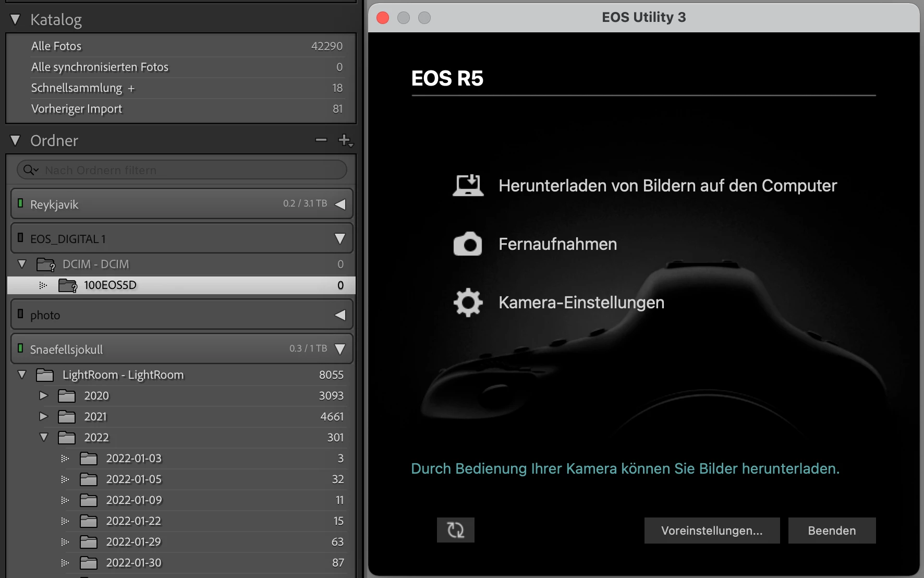The width and height of the screenshot is (924, 578).
Task: Click the green status indicator next to Snaefellsjokull
Action: [20, 348]
